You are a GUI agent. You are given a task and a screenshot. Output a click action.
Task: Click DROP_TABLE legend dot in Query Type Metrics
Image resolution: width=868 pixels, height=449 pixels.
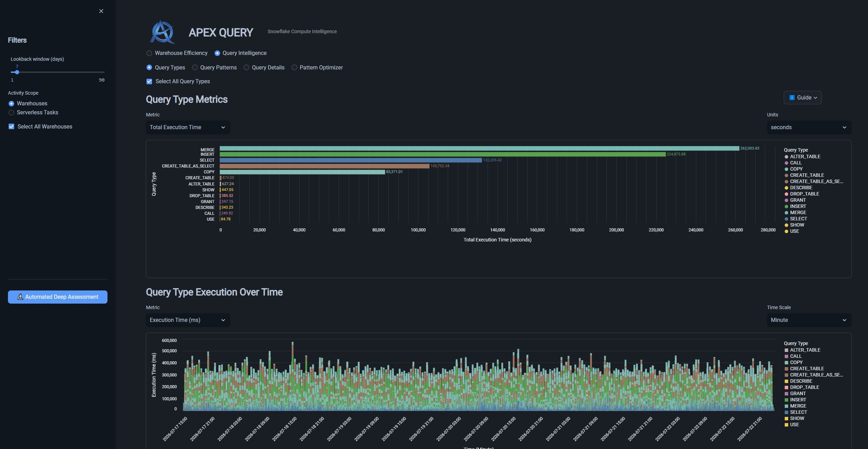coord(786,194)
